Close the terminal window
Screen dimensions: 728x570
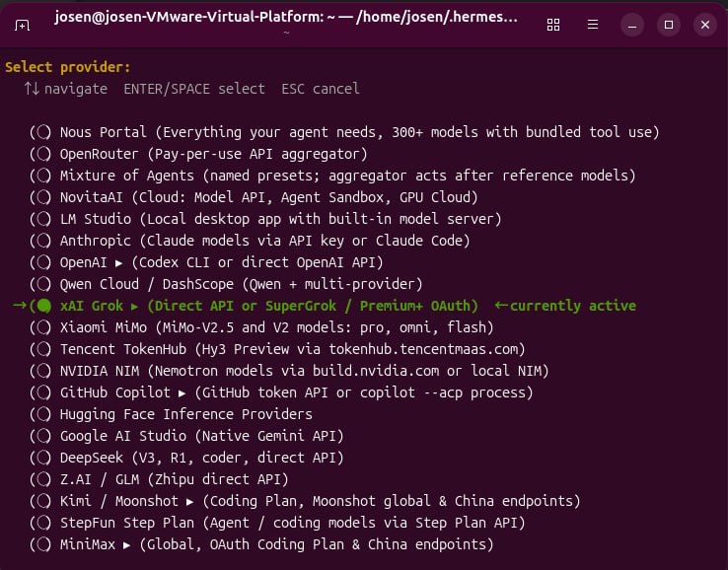coord(704,25)
